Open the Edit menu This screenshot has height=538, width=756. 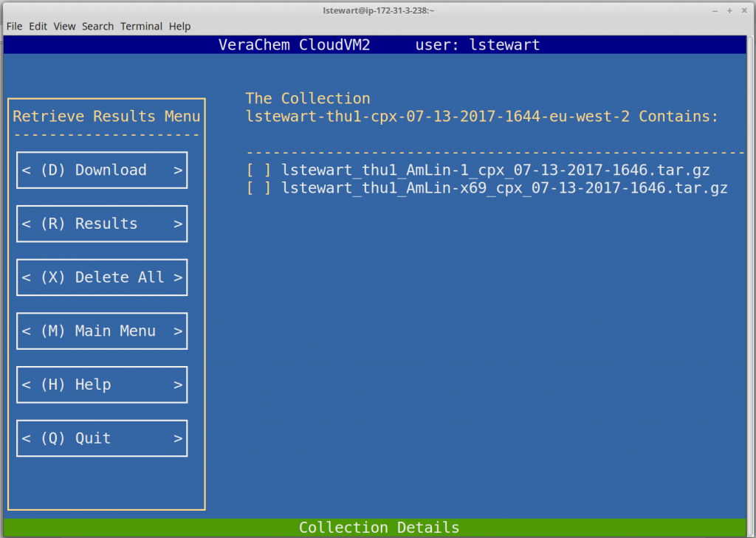(x=38, y=26)
